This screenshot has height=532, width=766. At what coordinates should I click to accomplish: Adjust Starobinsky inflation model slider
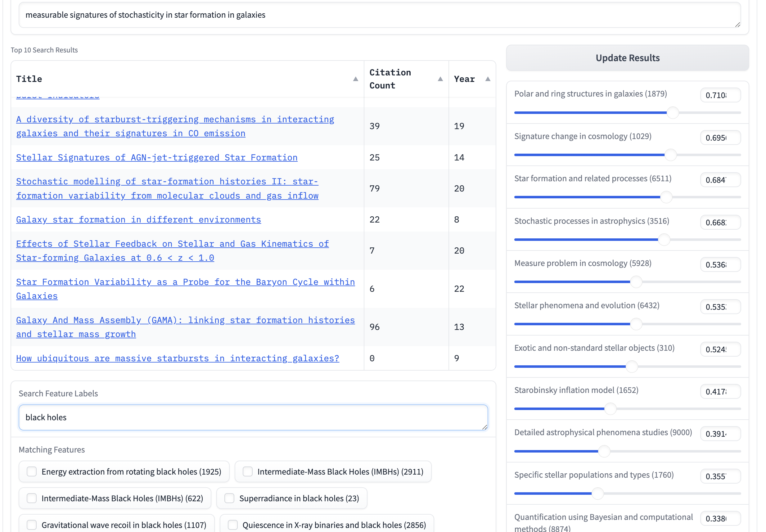pyautogui.click(x=610, y=409)
